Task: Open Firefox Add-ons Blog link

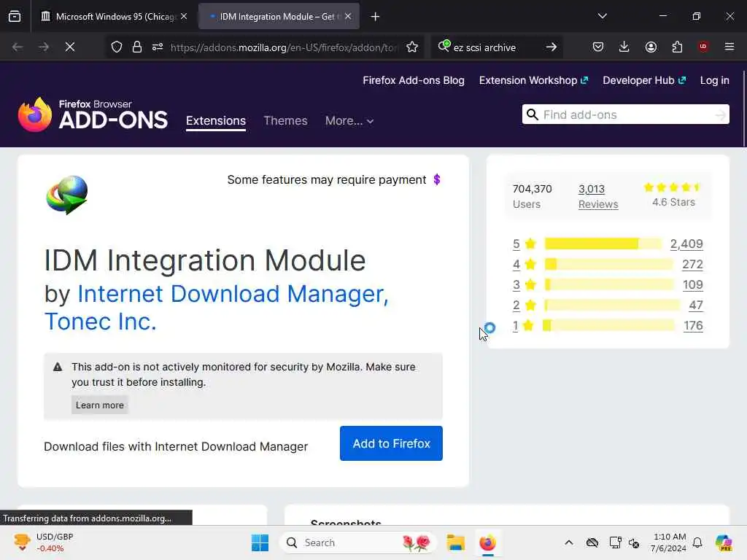Action: pyautogui.click(x=414, y=80)
